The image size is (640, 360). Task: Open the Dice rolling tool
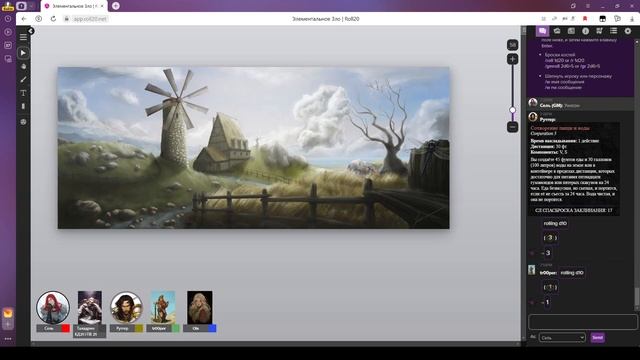pos(23,122)
